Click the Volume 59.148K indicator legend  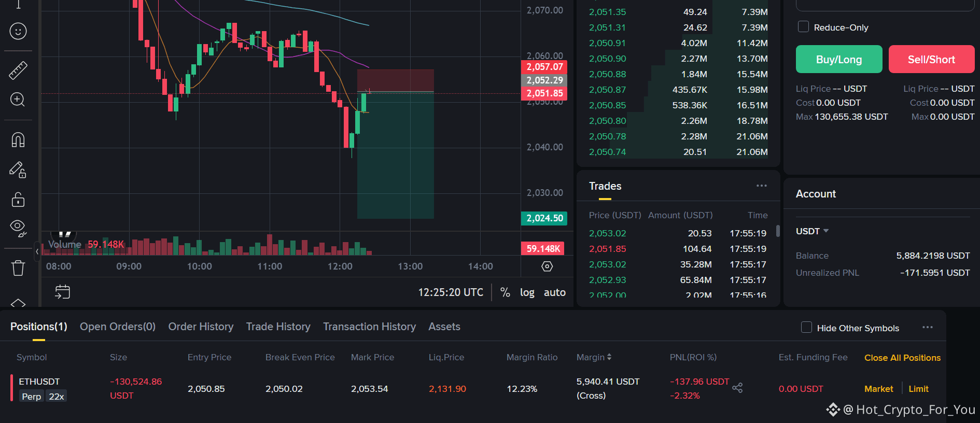point(86,244)
